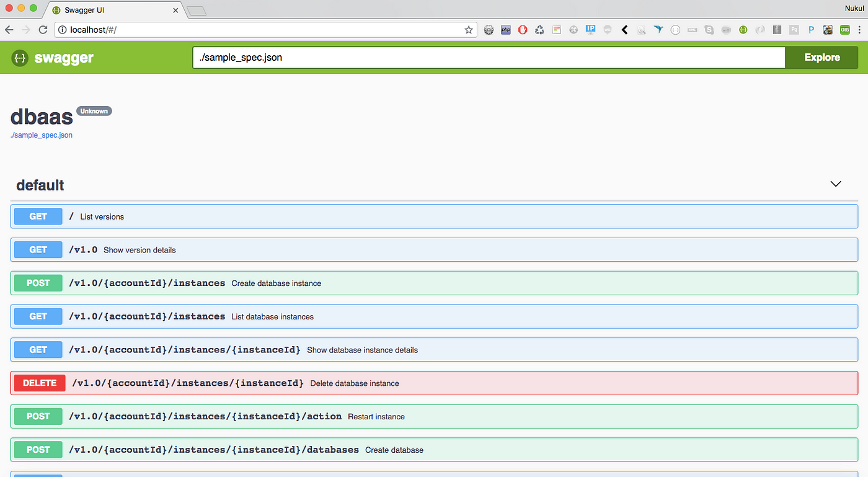Expand DELETE Delete database instance operation
868x477 pixels.
pos(434,383)
